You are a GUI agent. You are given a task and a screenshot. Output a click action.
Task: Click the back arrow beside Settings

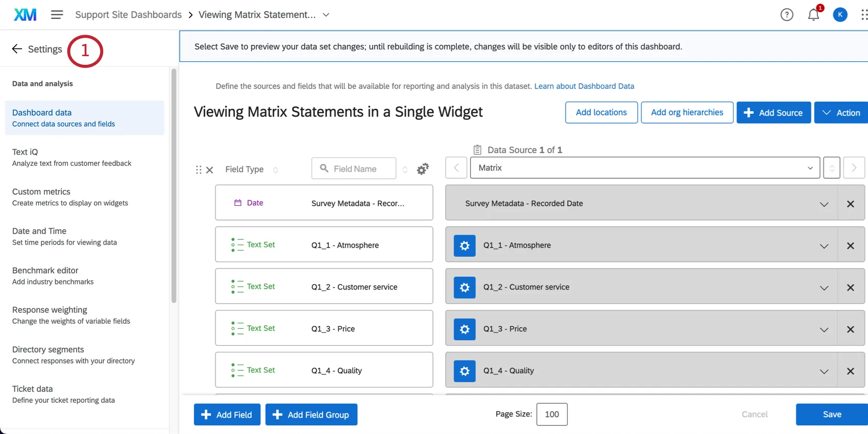click(x=17, y=49)
